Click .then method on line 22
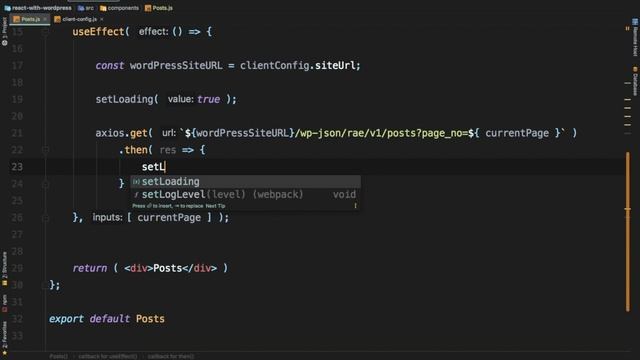This screenshot has height=360, width=640. click(x=133, y=150)
